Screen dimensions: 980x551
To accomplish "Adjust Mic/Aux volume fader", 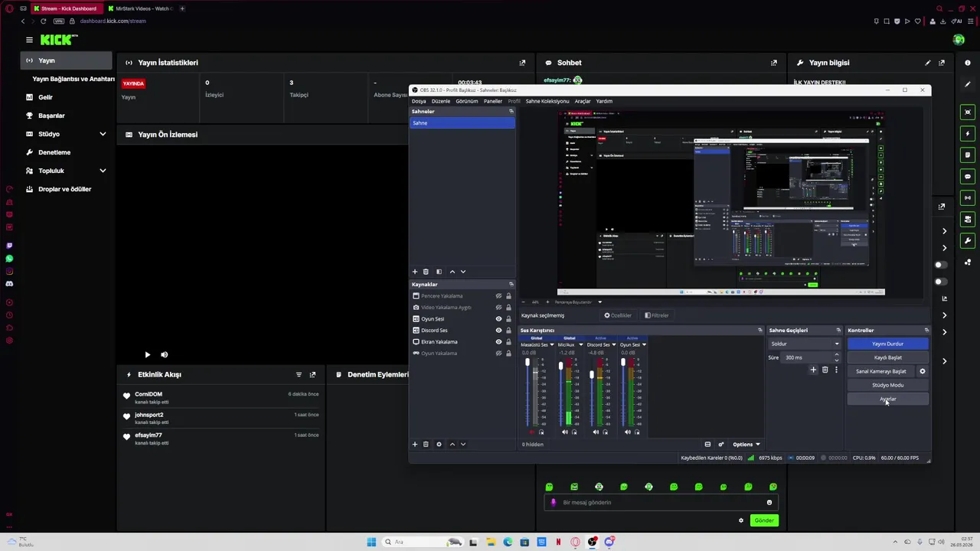I will point(561,366).
